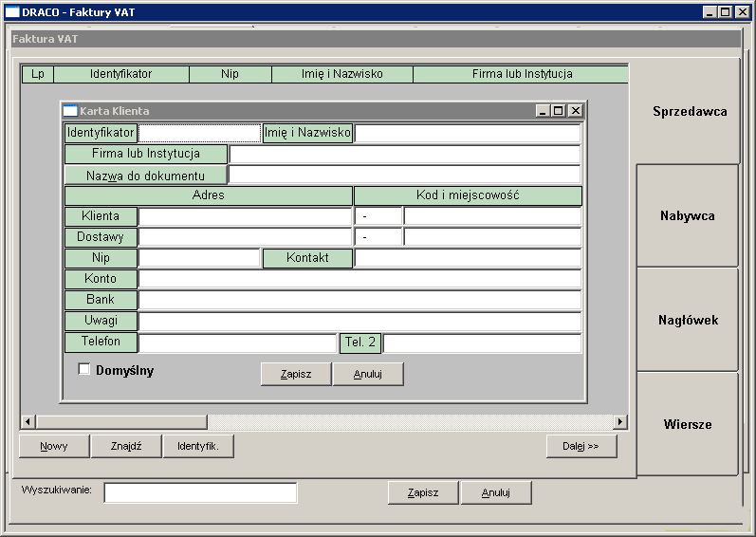Go to the Wiersze tab

click(x=687, y=424)
